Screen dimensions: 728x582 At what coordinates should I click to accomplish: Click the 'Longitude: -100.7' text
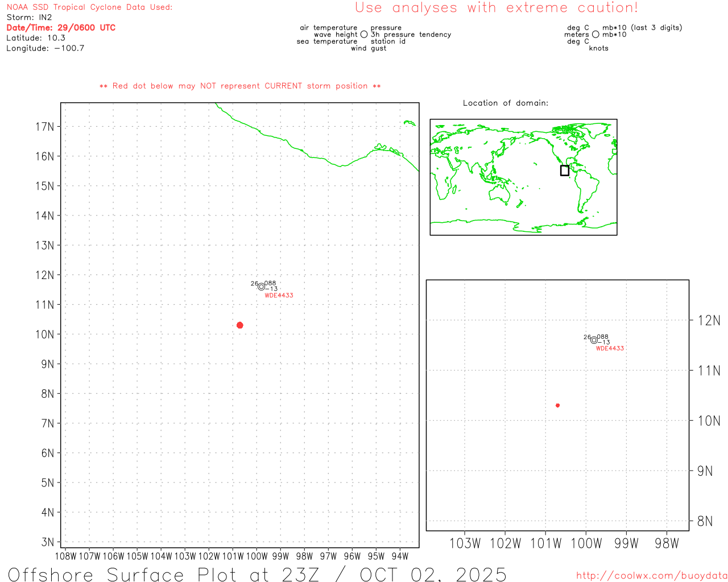tap(45, 48)
